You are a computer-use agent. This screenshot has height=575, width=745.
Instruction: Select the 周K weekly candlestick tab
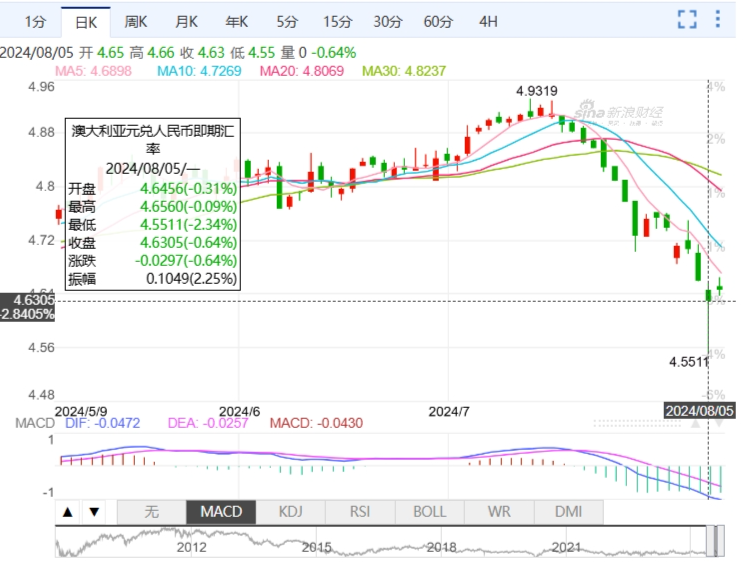pos(136,21)
